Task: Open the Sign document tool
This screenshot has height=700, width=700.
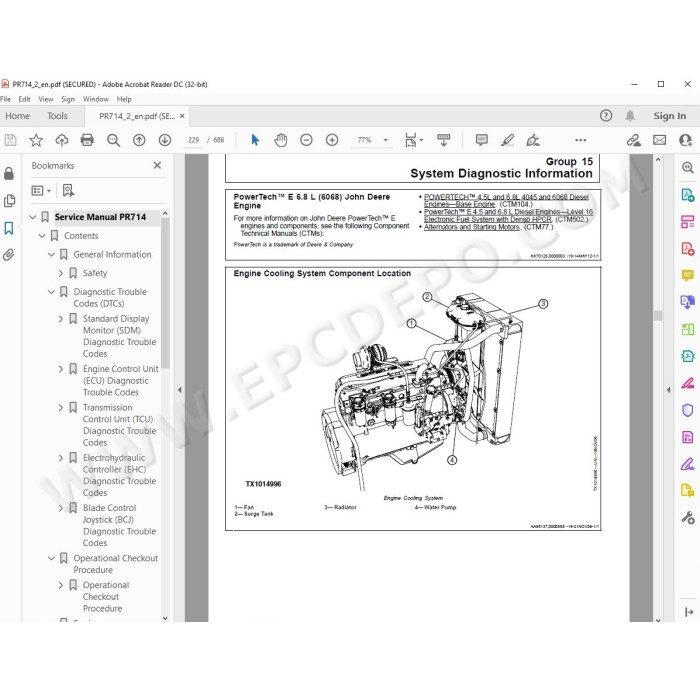Action: (x=533, y=140)
